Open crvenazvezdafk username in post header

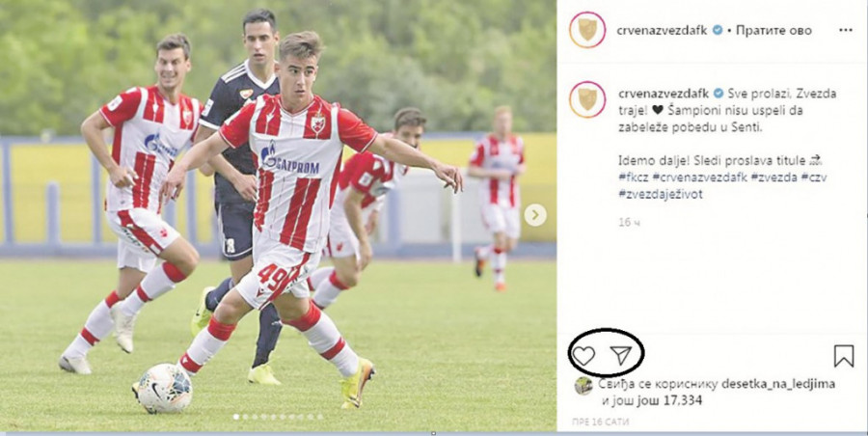click(662, 31)
